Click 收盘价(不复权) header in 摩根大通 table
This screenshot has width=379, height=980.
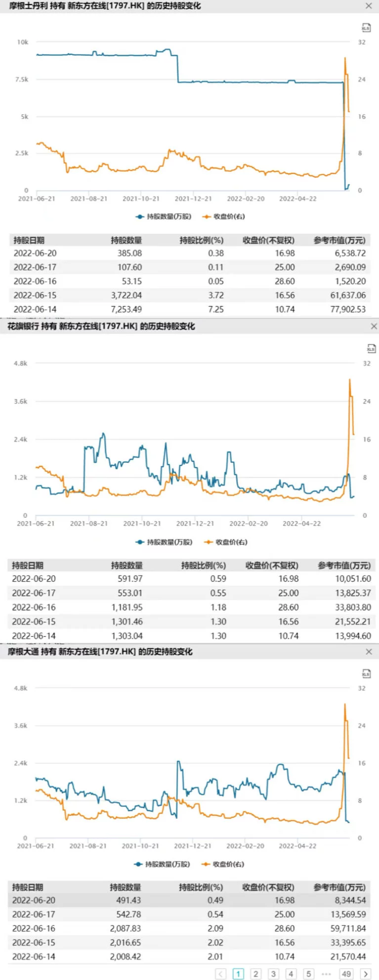coord(268,887)
